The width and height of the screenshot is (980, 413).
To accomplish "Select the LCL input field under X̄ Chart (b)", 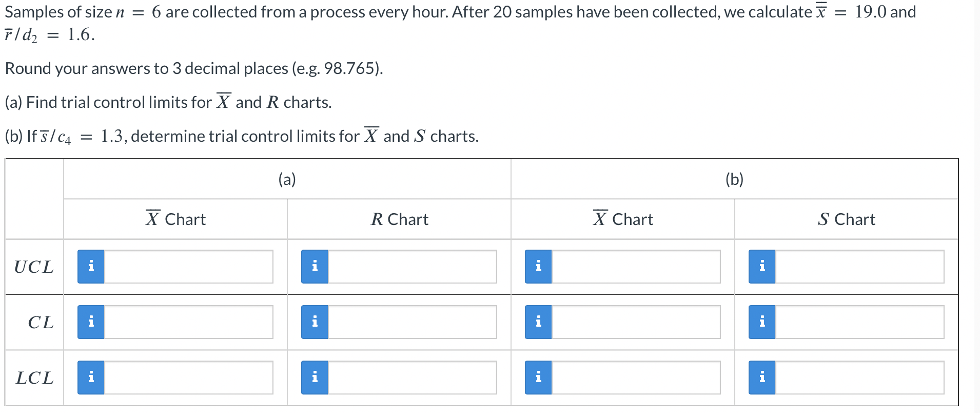I will point(636,378).
